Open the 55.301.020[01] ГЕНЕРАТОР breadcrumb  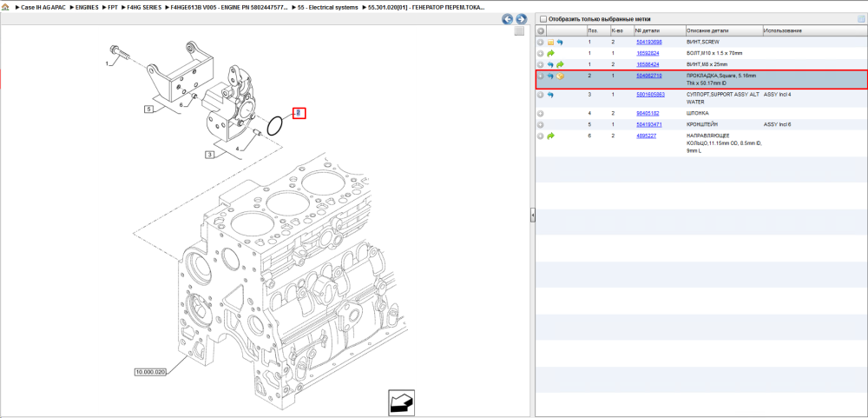[x=426, y=8]
